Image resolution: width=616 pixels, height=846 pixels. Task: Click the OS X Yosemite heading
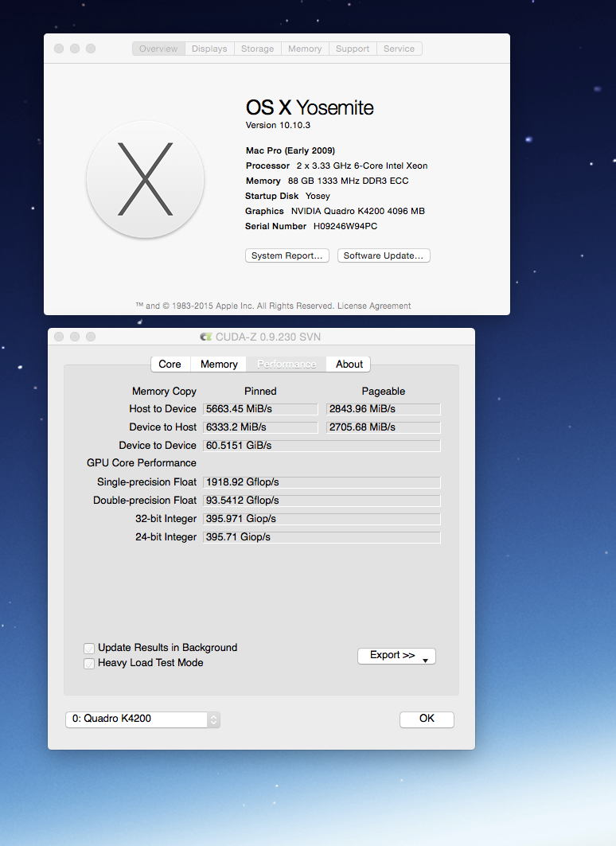pos(310,107)
